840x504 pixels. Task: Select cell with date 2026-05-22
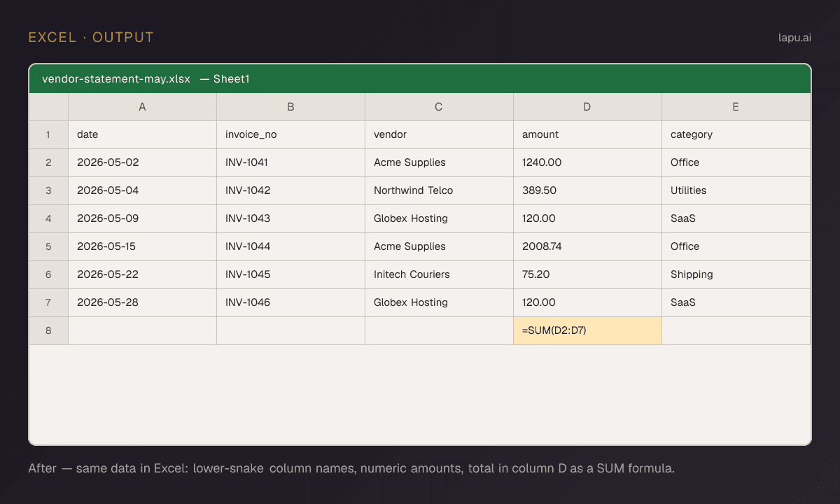(143, 275)
